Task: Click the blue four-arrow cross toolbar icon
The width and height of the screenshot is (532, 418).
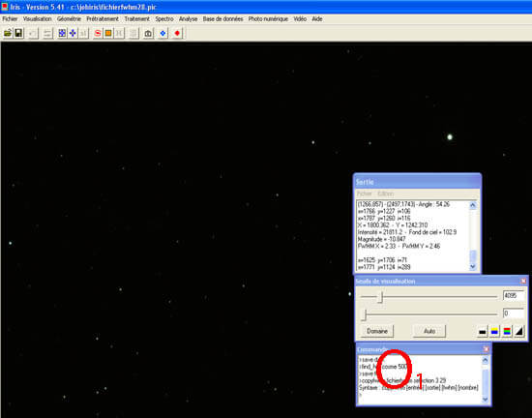Action: (x=73, y=33)
